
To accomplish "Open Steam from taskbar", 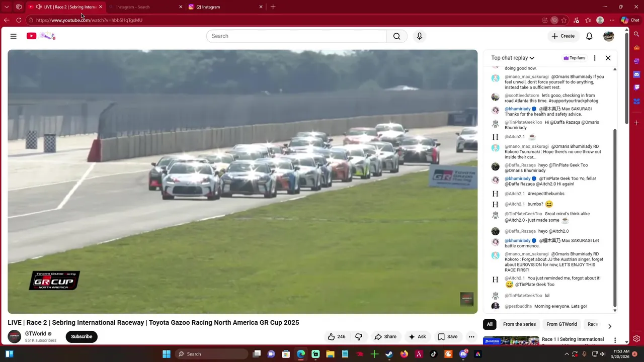I will point(389,354).
